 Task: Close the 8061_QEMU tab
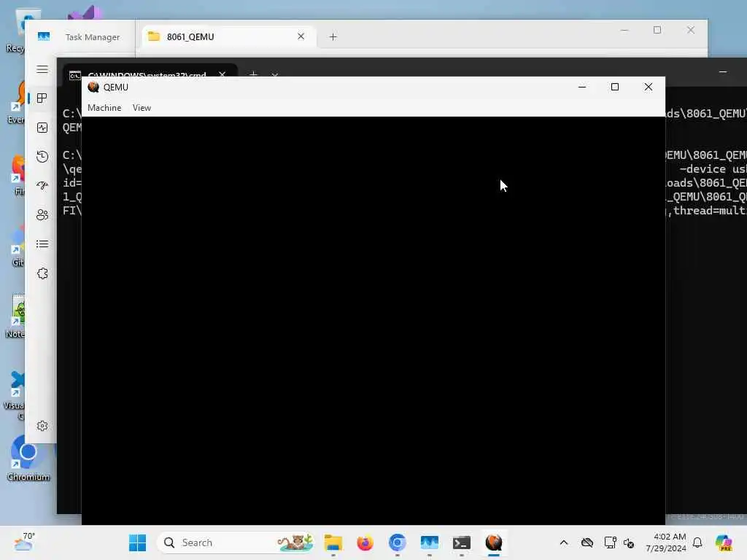point(301,36)
